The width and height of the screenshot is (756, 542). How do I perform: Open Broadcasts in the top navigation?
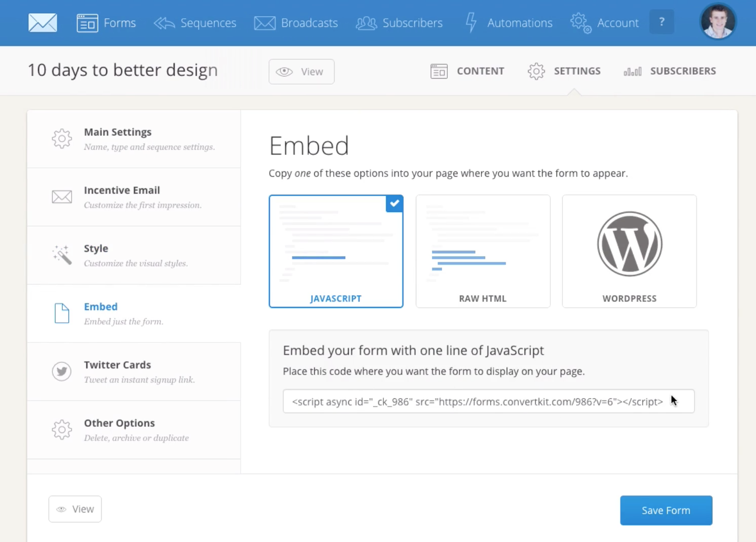pos(296,23)
